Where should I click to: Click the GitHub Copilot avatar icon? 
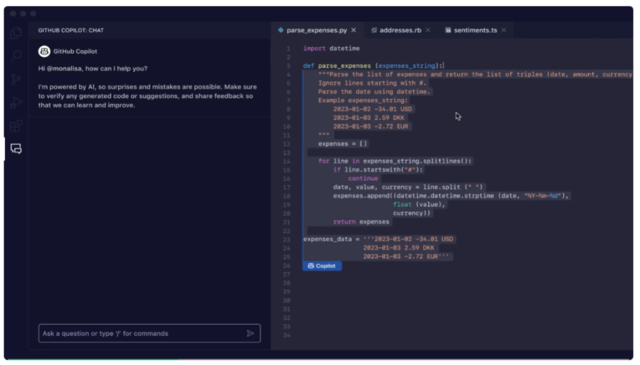(44, 51)
